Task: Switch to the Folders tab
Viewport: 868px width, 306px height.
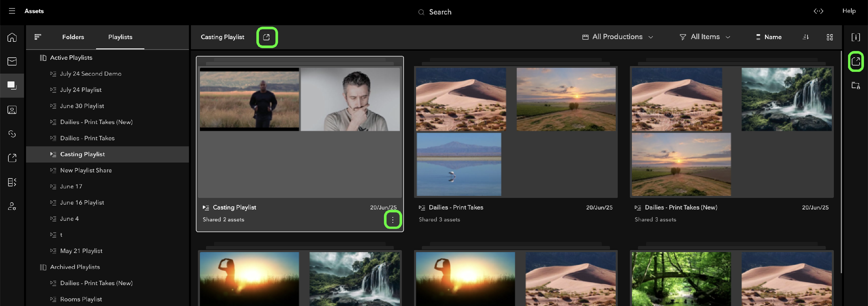Action: pos(73,37)
